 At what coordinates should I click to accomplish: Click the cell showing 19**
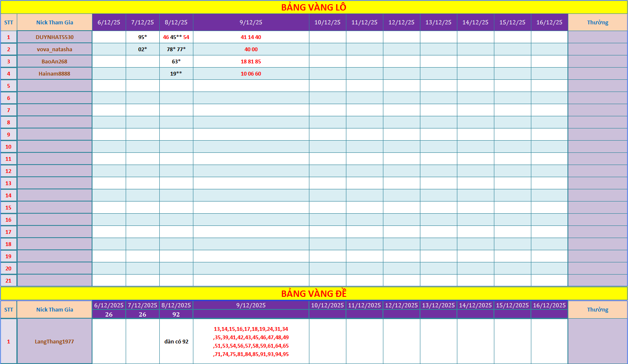tap(176, 73)
